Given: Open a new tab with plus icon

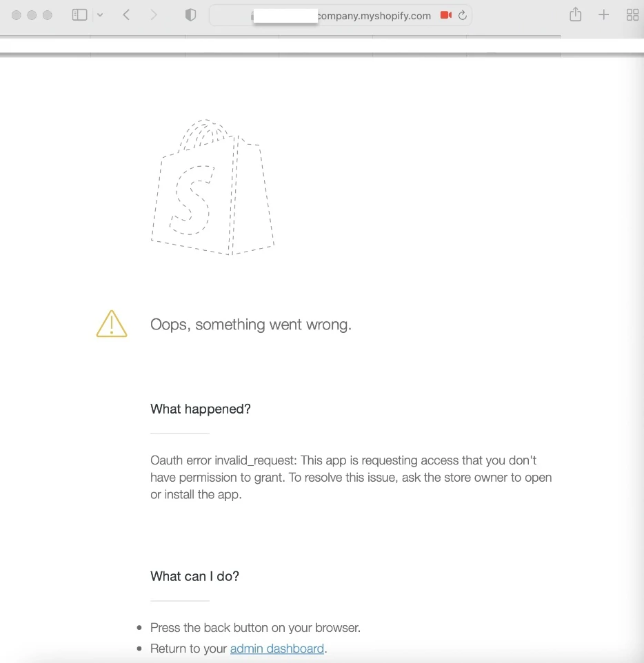Looking at the screenshot, I should click(603, 15).
